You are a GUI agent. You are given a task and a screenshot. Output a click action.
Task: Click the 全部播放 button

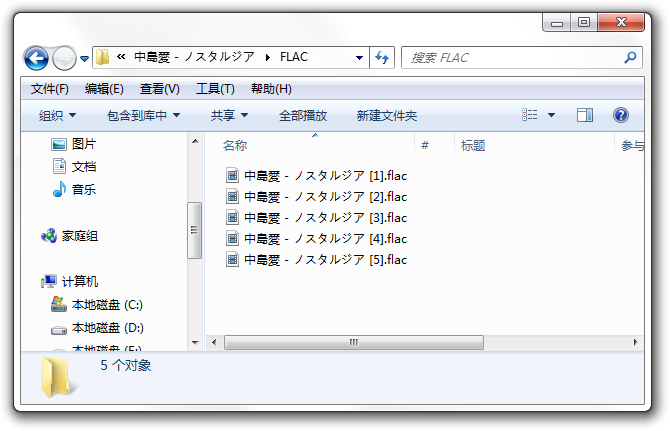coord(303,116)
